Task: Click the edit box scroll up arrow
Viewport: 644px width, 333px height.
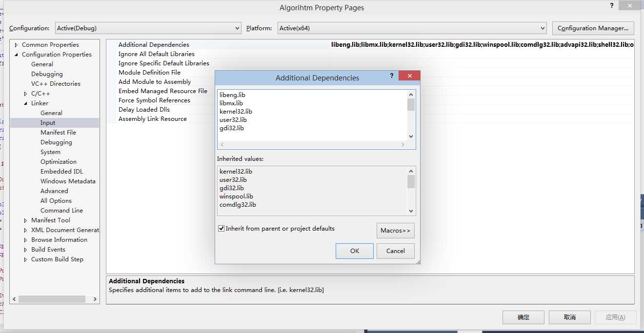Action: (x=411, y=95)
